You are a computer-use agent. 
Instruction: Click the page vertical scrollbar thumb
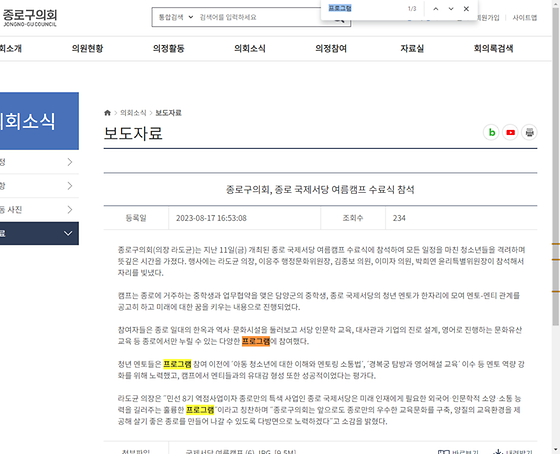click(x=556, y=166)
